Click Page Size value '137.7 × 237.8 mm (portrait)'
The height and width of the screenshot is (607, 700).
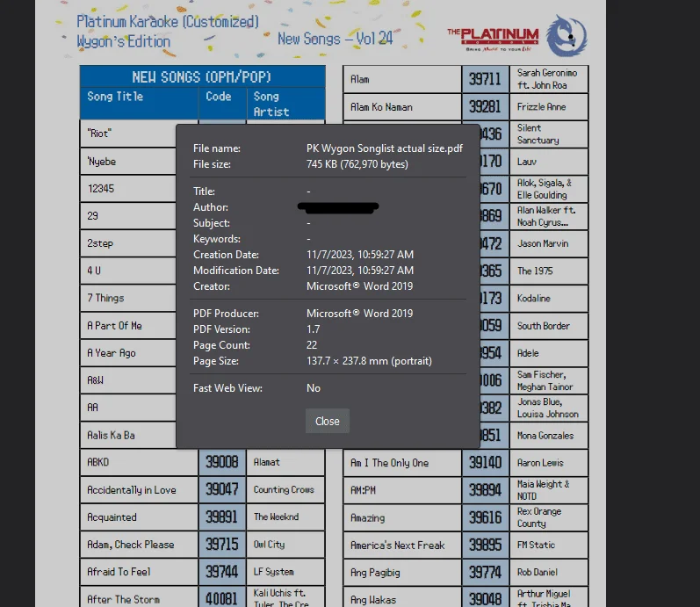pyautogui.click(x=369, y=361)
